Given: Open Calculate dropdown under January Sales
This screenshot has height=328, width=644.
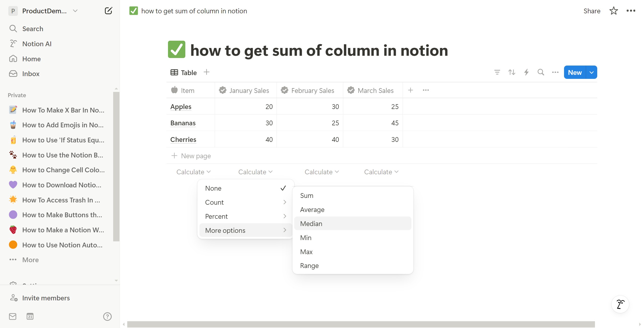Looking at the screenshot, I should 255,172.
